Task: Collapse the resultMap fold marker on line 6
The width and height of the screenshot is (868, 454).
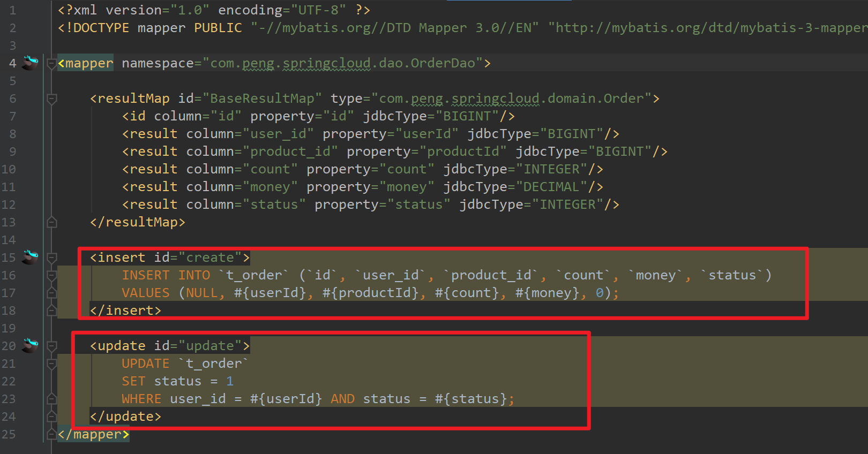Action: point(52,99)
